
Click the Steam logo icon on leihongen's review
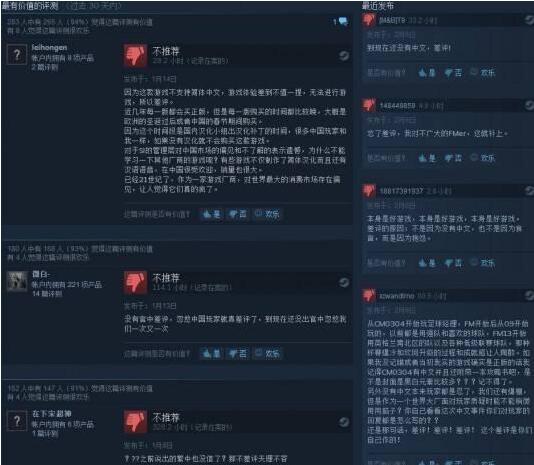pos(344,56)
